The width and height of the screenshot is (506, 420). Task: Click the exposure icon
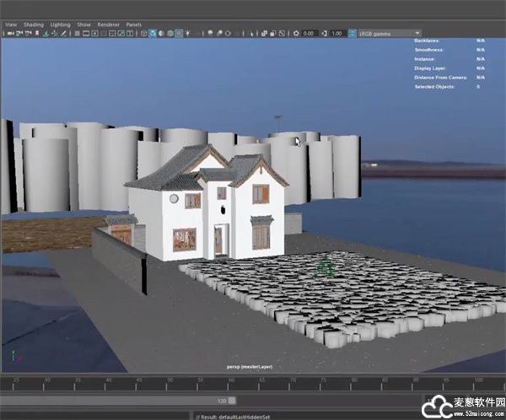[296, 34]
